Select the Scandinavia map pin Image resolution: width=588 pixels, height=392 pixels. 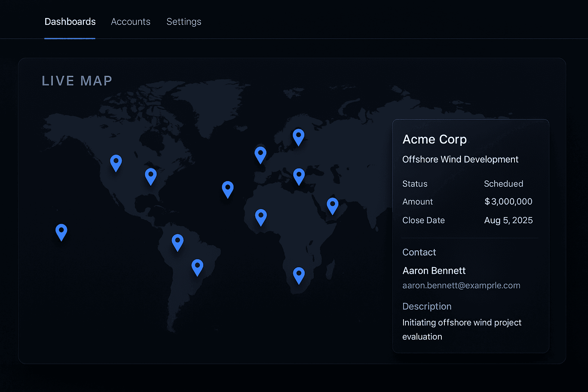click(299, 136)
